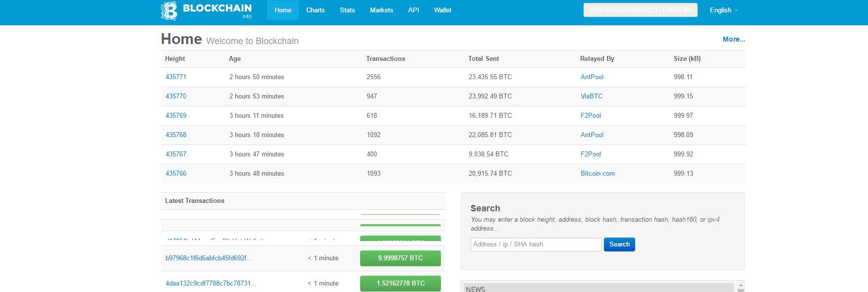The height and width of the screenshot is (292, 868).
Task: Open block height 435771
Action: 176,77
